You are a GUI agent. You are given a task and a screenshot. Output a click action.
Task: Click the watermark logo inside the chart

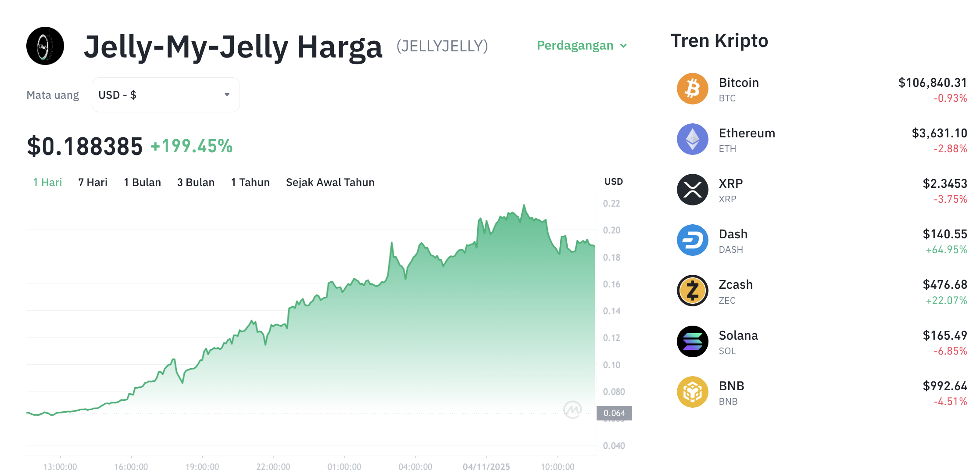[572, 410]
